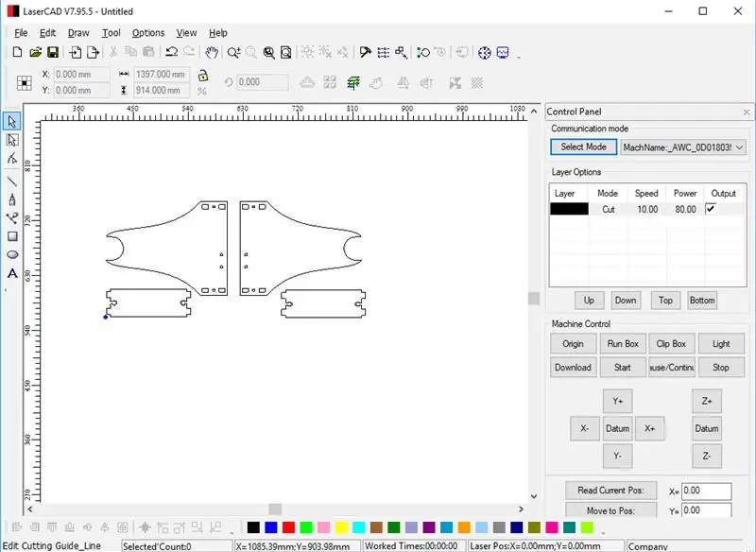Open the Edit menu
756x552 pixels.
click(48, 33)
